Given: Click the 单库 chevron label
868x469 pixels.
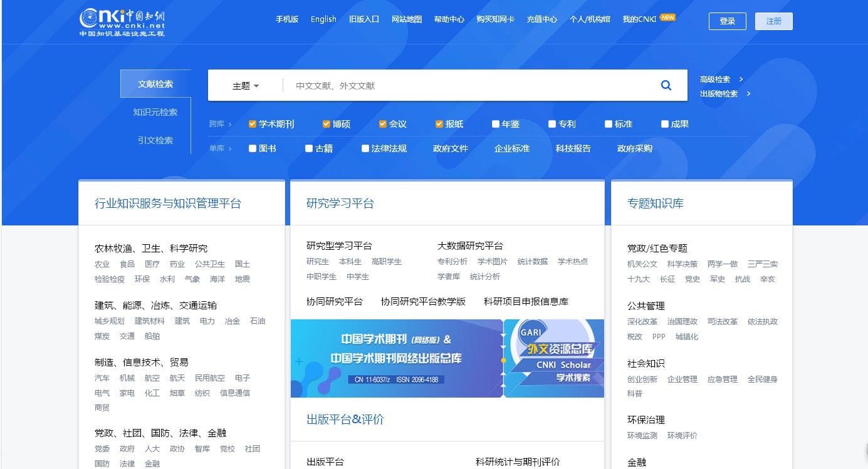Looking at the screenshot, I should [220, 148].
